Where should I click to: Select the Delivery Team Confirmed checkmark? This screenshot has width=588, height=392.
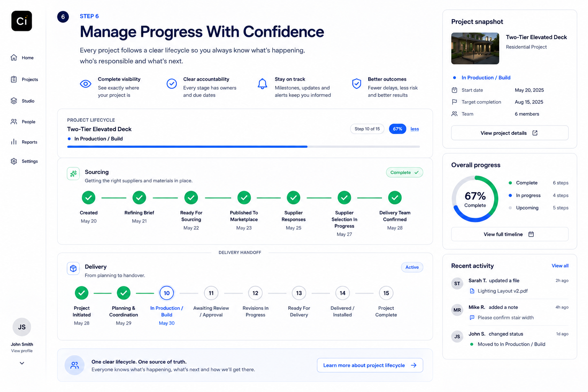pyautogui.click(x=395, y=198)
